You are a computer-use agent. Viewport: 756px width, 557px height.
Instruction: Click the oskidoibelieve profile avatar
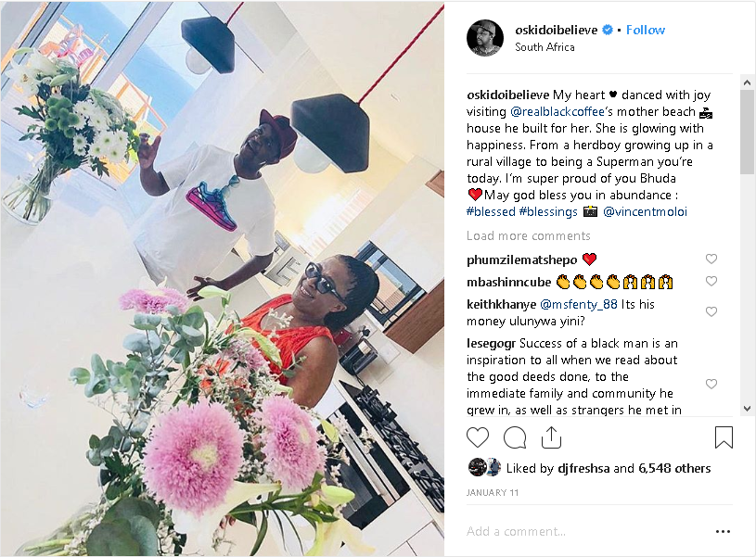tap(485, 38)
